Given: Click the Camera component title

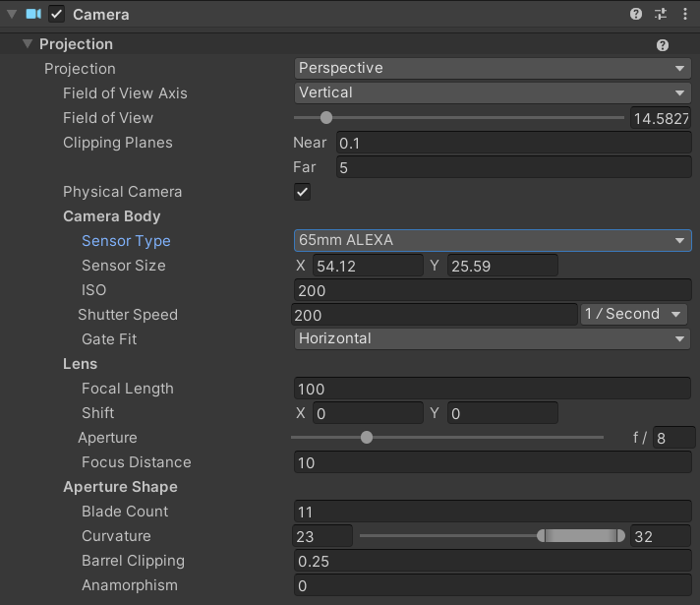Looking at the screenshot, I should [x=101, y=15].
